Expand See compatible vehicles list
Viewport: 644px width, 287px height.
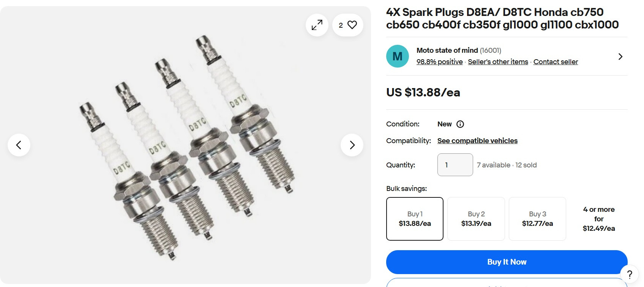coord(477,140)
